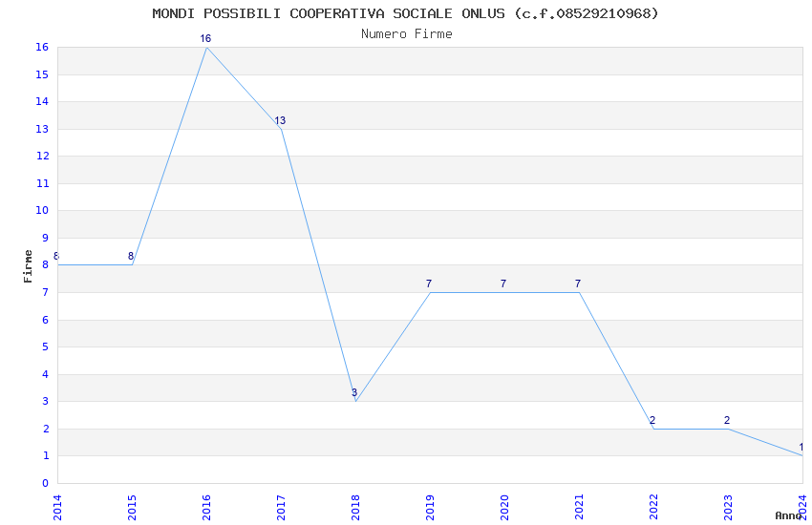
Task: Click the data label 7 above 2021
Action: [x=578, y=283]
